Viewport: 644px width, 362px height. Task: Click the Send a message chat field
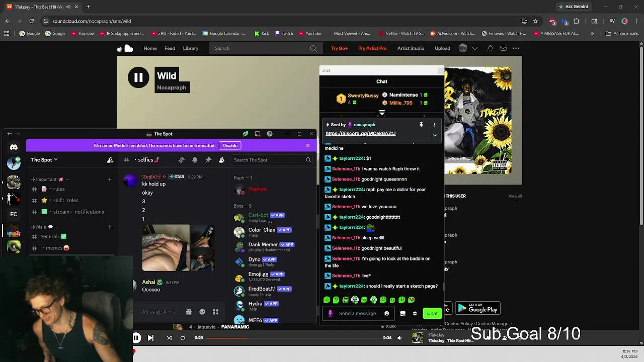[357, 313]
